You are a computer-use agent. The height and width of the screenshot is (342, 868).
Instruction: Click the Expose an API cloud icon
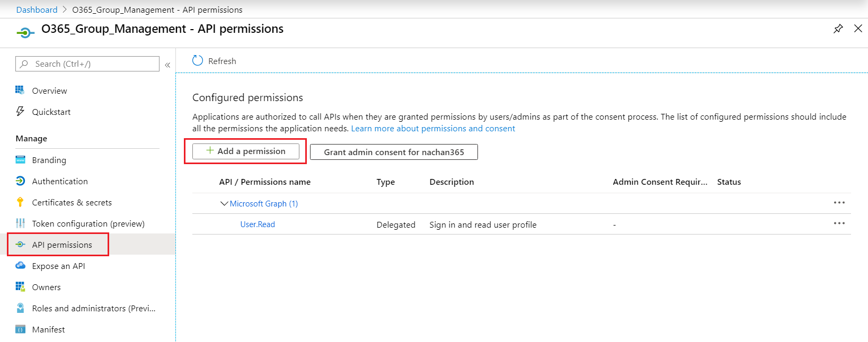(20, 266)
